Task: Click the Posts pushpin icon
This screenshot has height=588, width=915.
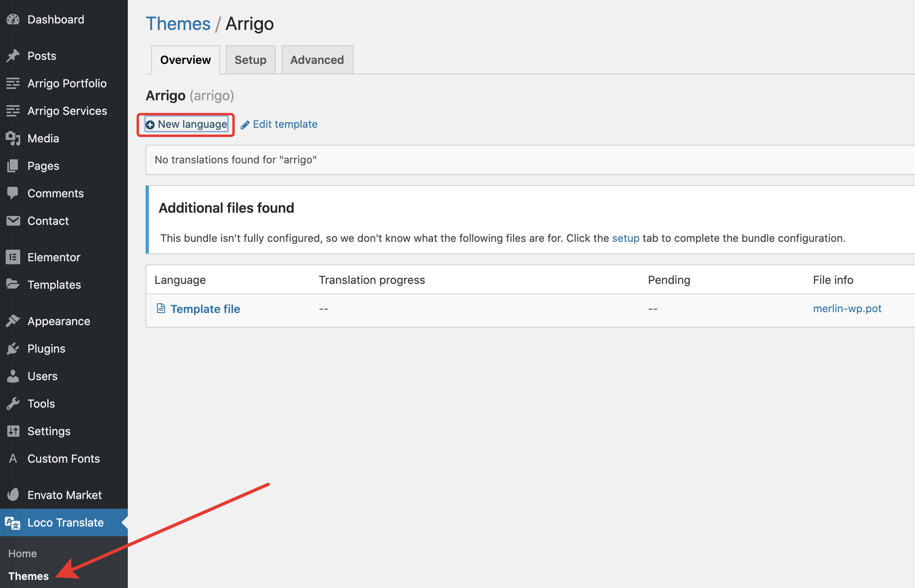Action: [13, 56]
